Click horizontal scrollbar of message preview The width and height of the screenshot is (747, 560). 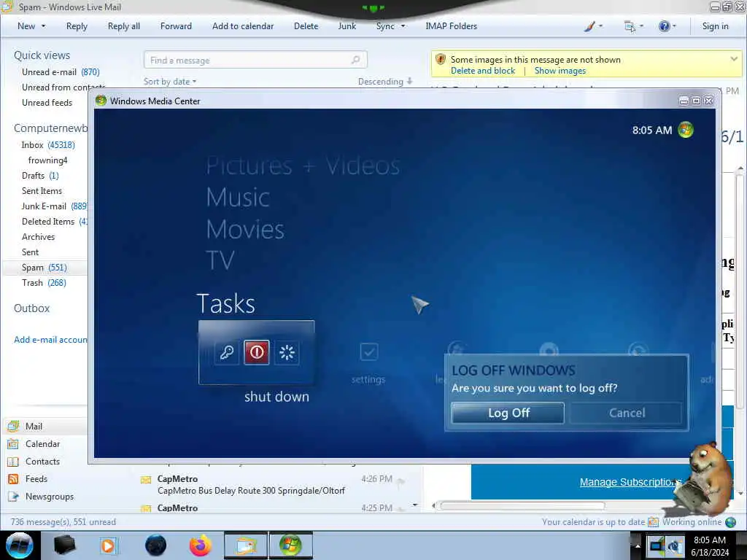point(522,506)
